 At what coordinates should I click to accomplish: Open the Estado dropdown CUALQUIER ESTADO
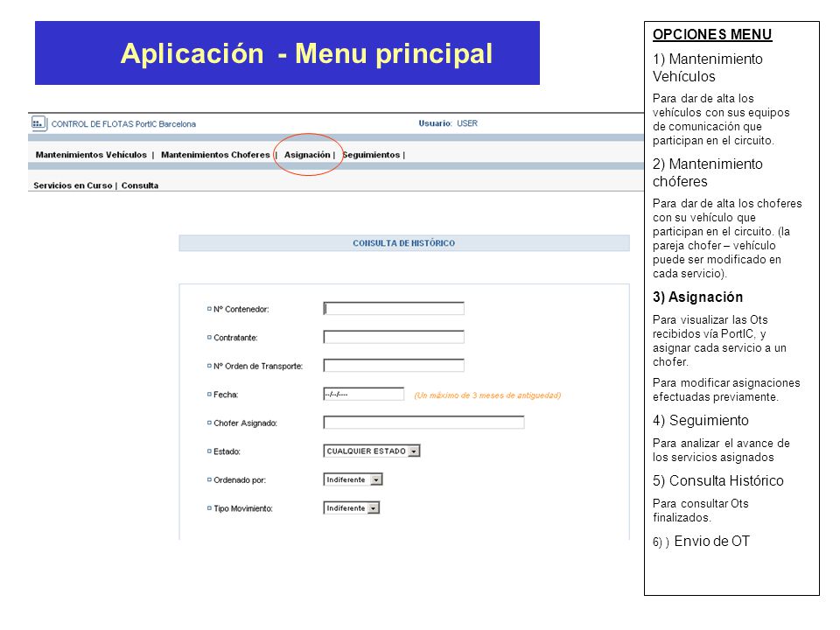pyautogui.click(x=372, y=451)
